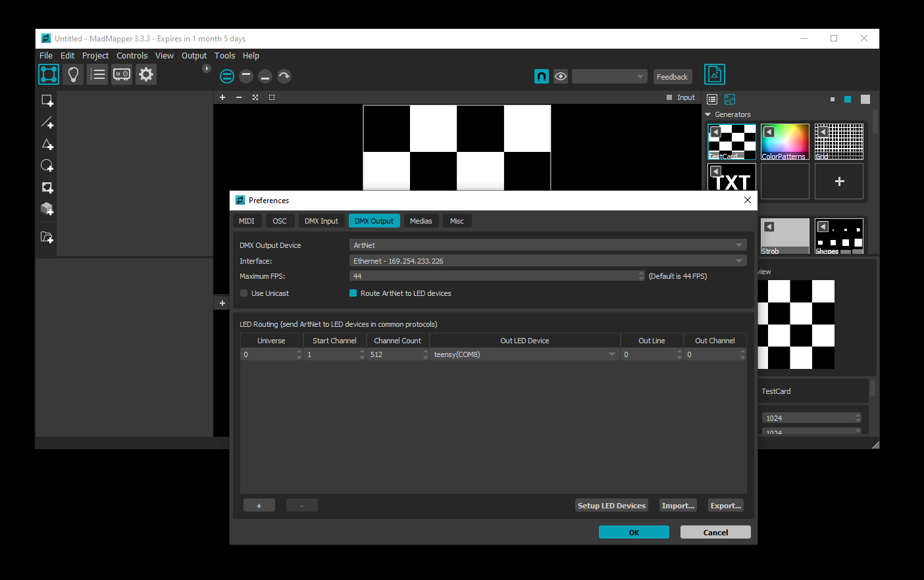Open the Interface Ethernet dropdown
This screenshot has height=580, width=924.
(548, 261)
